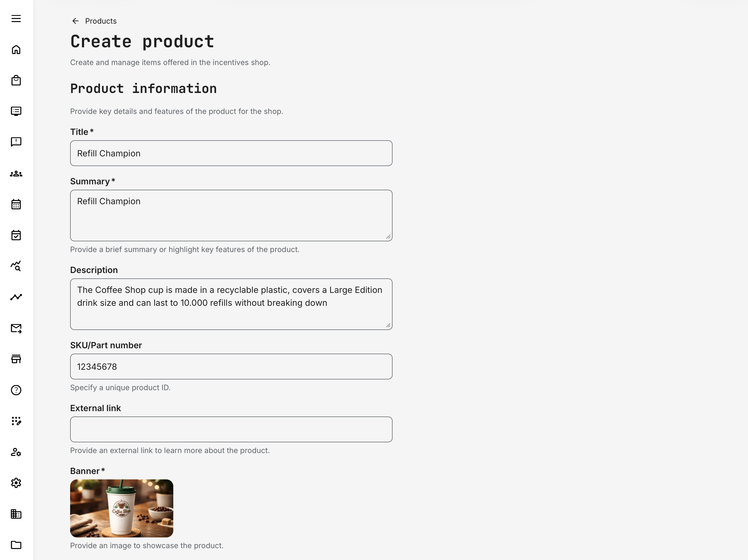Open the announcements message icon
This screenshot has width=748, height=560.
click(x=16, y=142)
